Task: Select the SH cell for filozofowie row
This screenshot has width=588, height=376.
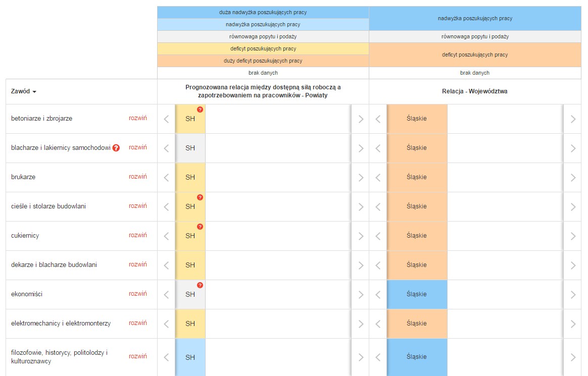Action: 190,357
